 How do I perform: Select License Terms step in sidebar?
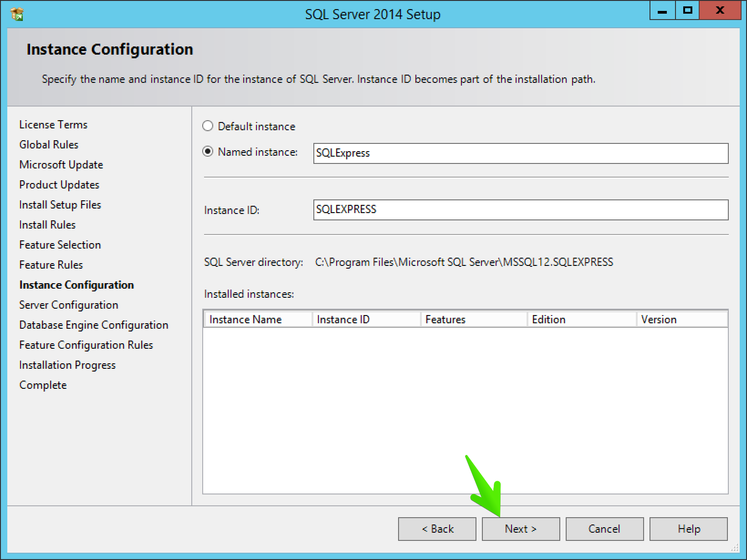click(53, 125)
